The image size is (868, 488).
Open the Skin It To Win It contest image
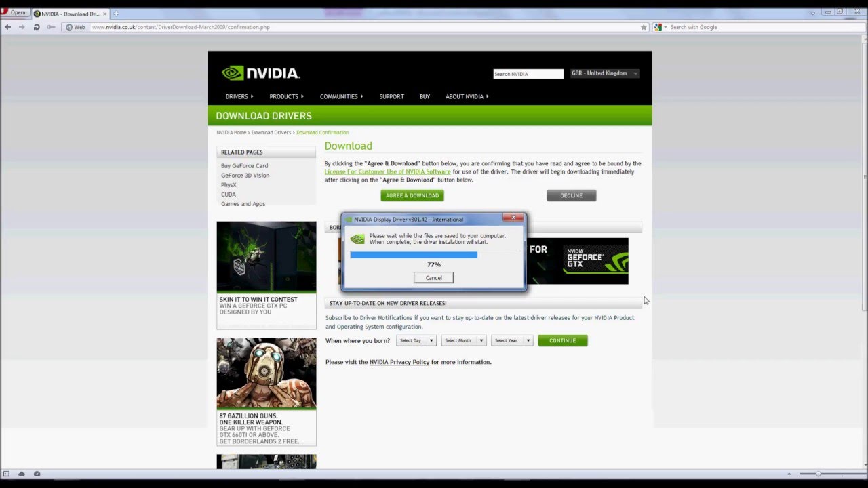point(267,257)
